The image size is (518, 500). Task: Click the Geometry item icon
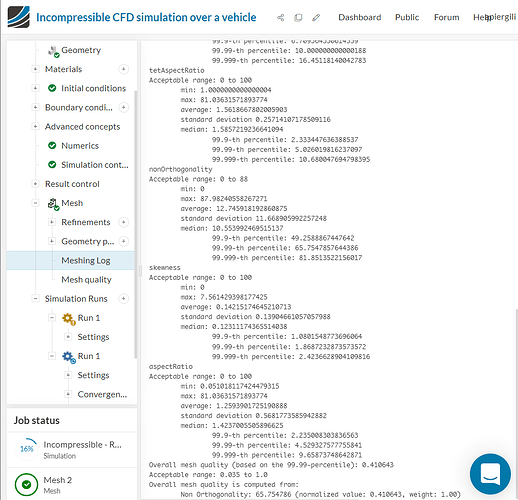click(x=54, y=51)
